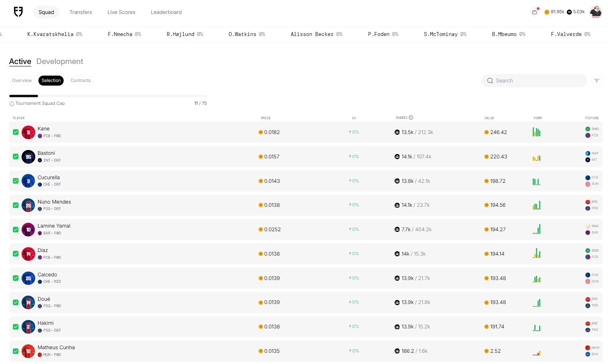This screenshot has height=364, width=608.
Task: Click the Tournament Squad Cap progress bar
Action: tap(108, 96)
